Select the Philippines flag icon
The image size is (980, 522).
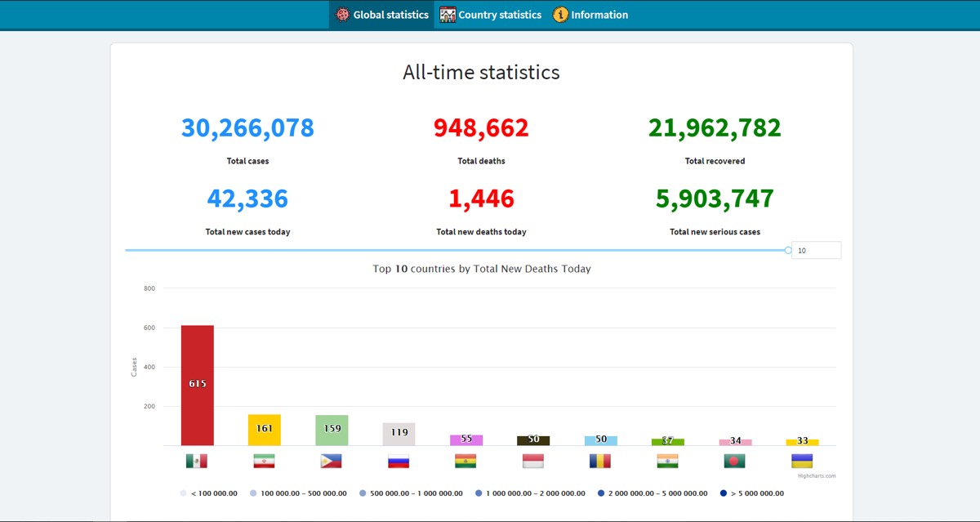point(331,461)
